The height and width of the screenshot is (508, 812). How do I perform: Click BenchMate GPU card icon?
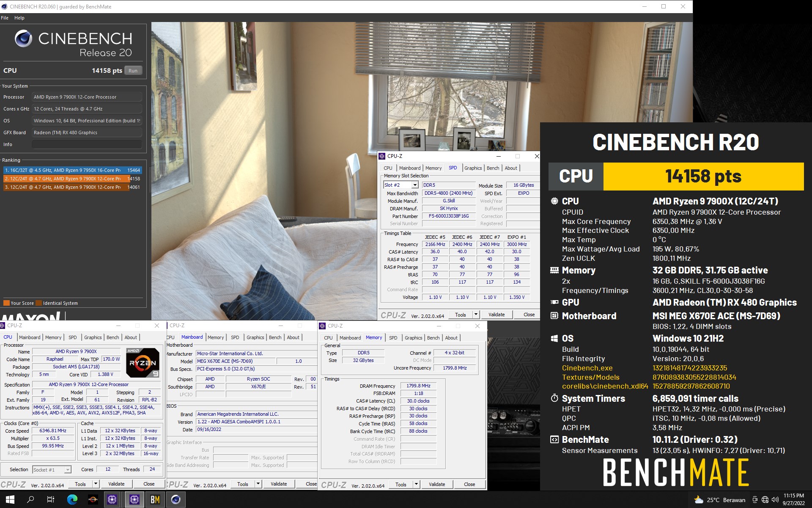pyautogui.click(x=554, y=302)
